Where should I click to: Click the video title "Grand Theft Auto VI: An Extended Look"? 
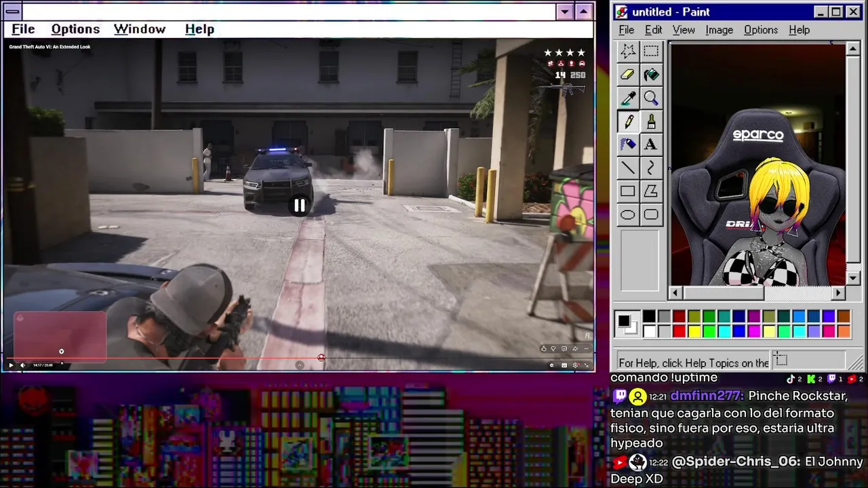(x=50, y=47)
